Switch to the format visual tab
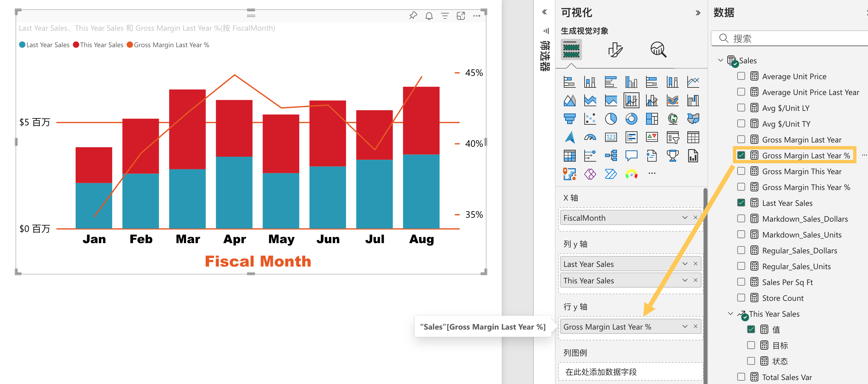Image resolution: width=868 pixels, height=384 pixels. click(615, 50)
